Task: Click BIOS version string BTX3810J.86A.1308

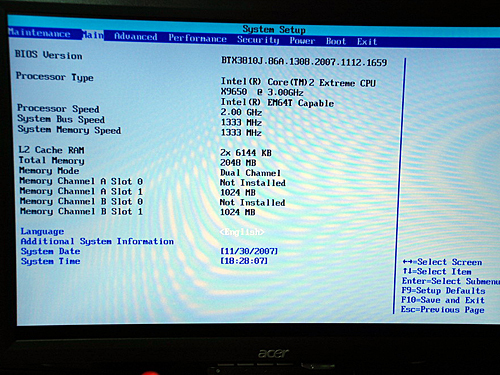Action: (304, 62)
